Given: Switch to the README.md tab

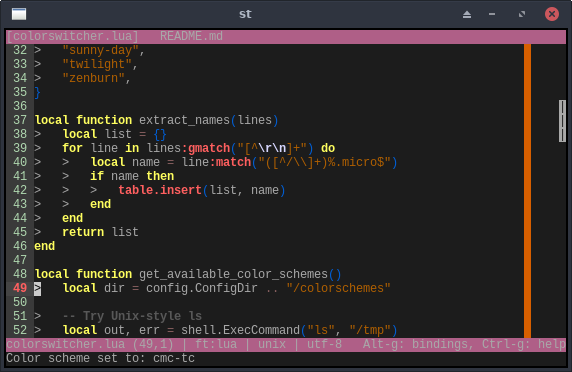Looking at the screenshot, I should pos(191,36).
